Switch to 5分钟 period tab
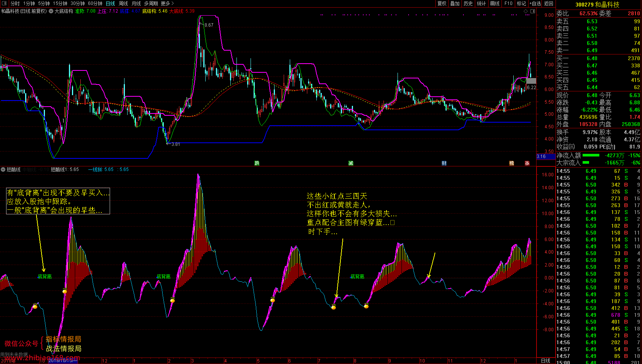Image resolution: width=642 pixels, height=364 pixels. pos(44,3)
